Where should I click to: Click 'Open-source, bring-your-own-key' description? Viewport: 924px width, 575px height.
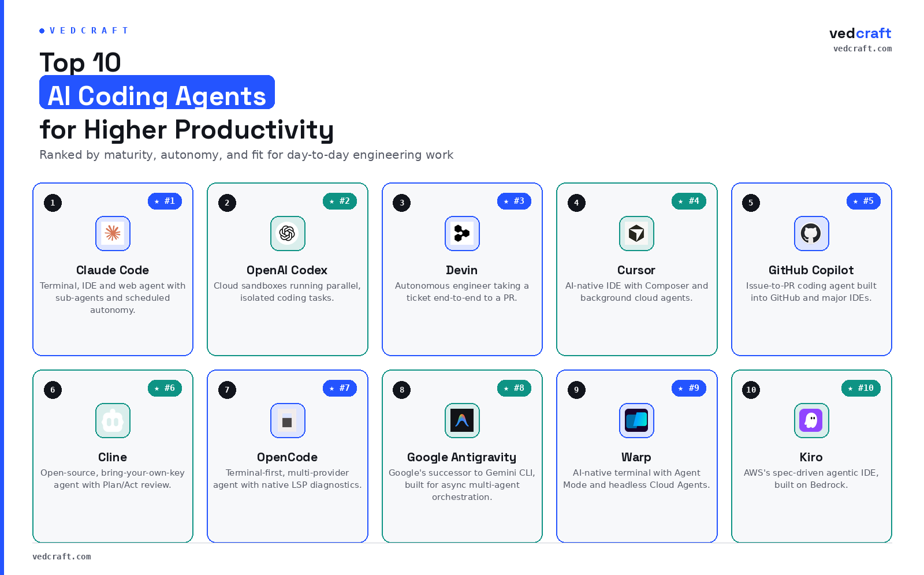[x=113, y=479]
